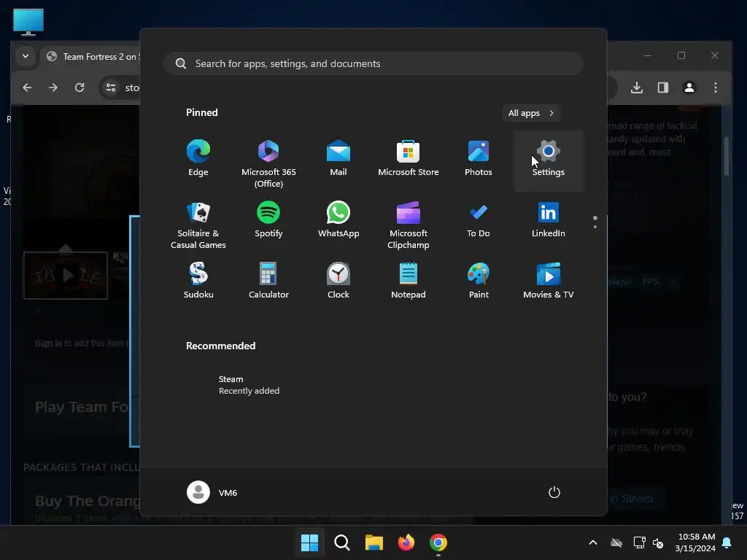Viewport: 747px width, 560px height.
Task: Click the muted volume tray icon
Action: [658, 542]
